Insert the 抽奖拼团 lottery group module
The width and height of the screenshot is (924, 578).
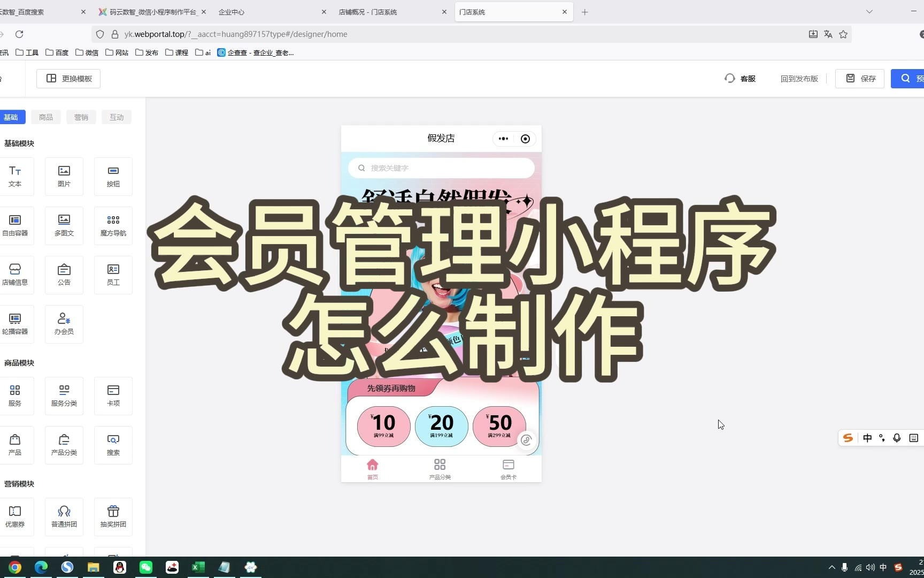tap(113, 516)
